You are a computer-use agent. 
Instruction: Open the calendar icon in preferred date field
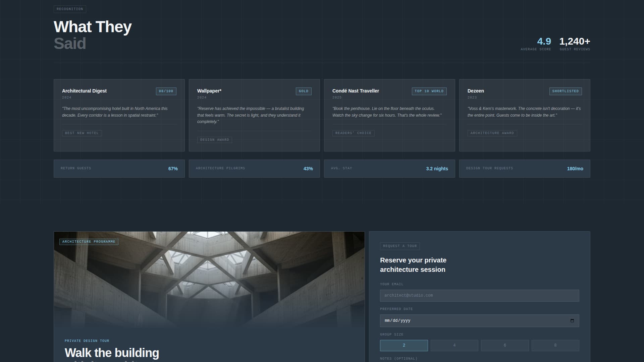[573, 320]
